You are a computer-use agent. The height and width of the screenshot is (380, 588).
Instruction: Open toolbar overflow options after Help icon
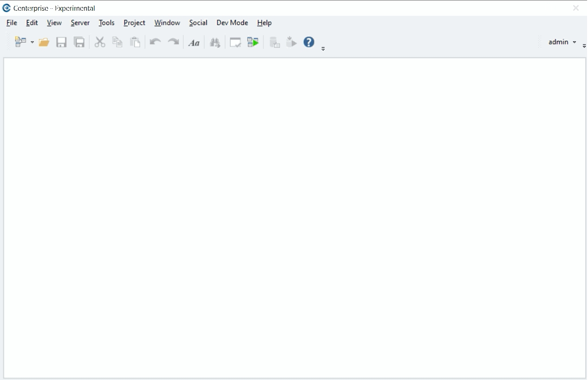323,49
